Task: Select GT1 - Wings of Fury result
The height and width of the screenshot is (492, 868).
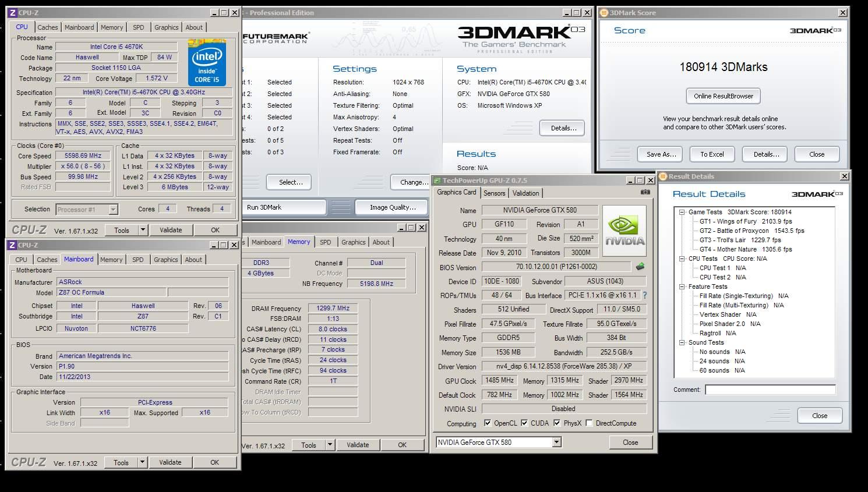Action: click(746, 221)
